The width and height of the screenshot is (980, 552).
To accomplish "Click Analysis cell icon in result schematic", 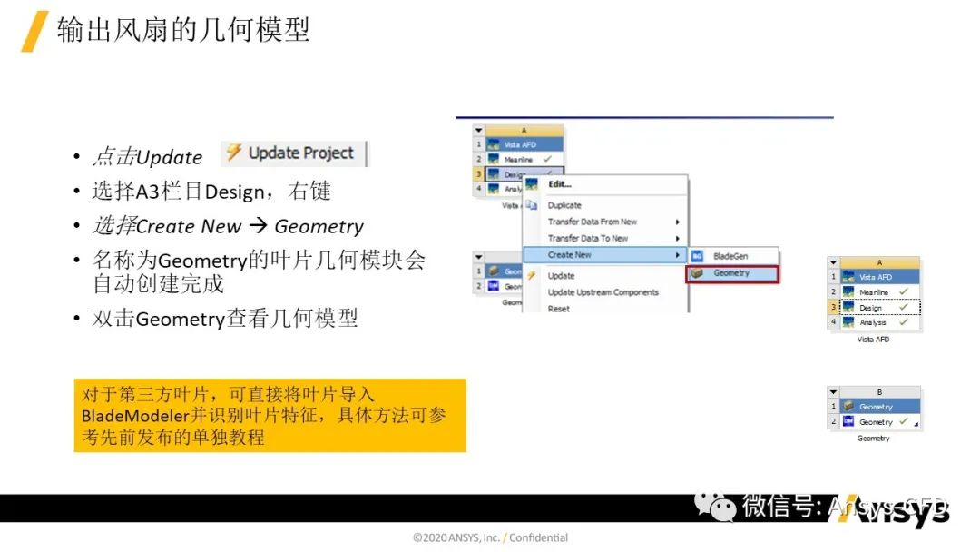I will 848,322.
